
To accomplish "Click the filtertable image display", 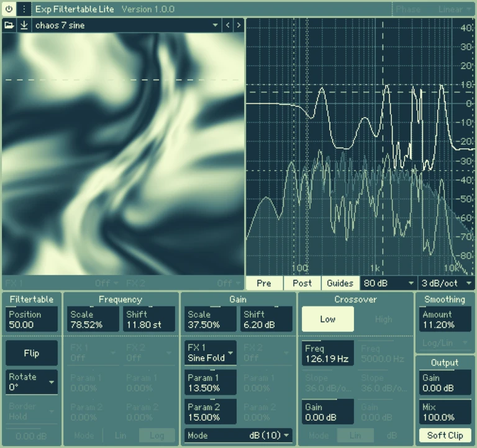I will [x=123, y=154].
